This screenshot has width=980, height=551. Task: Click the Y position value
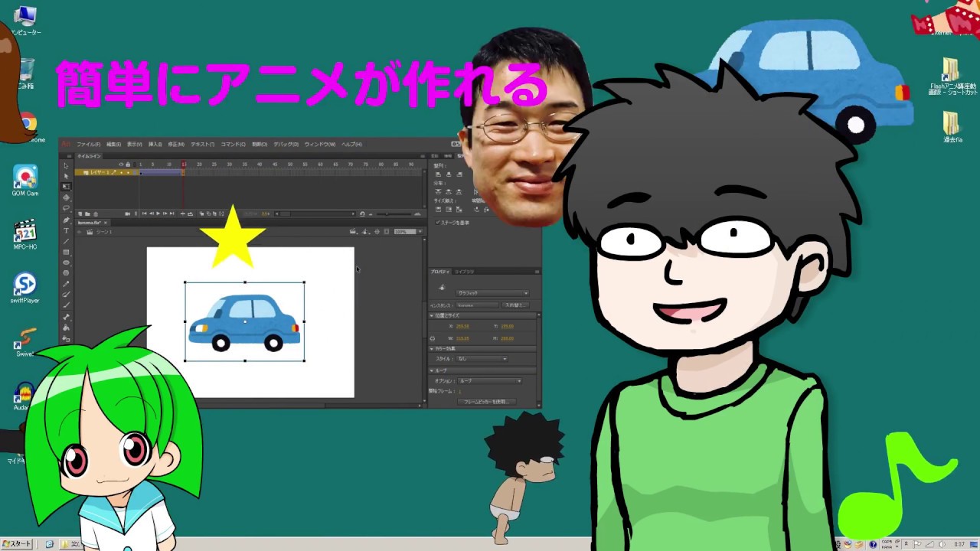508,326
